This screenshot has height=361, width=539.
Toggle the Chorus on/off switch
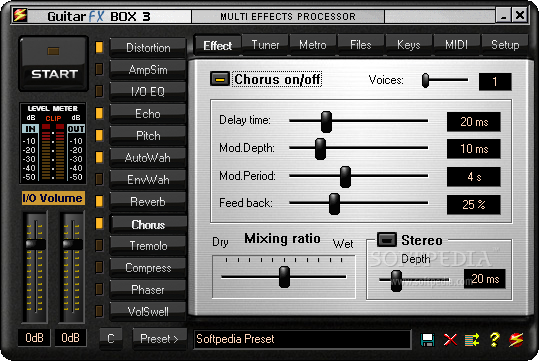pyautogui.click(x=220, y=79)
